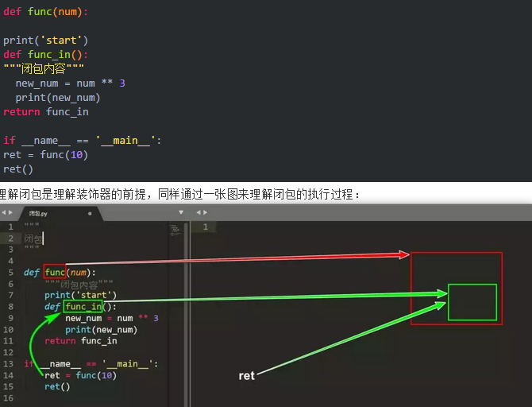532x407 pixels.
Task: Click print(new_num) on editor line 10
Action: coord(101,330)
